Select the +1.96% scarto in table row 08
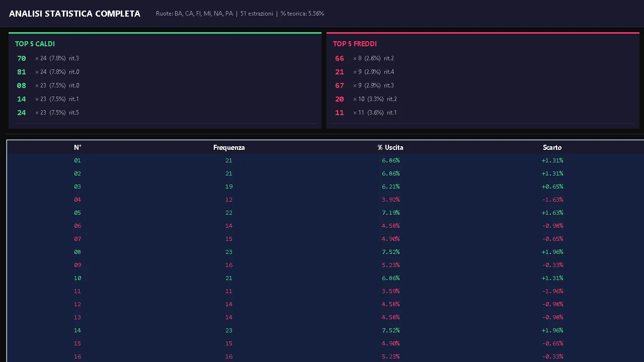 552,252
